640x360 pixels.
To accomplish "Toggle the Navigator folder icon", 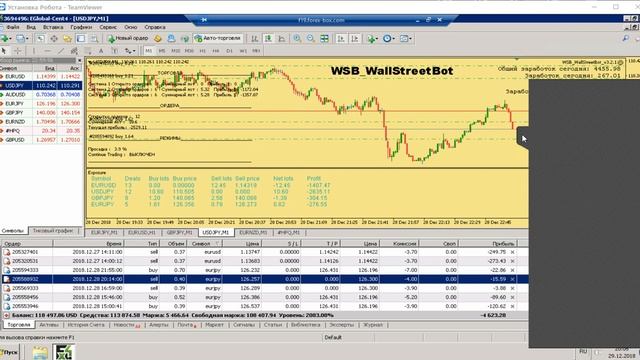I will click(x=67, y=38).
